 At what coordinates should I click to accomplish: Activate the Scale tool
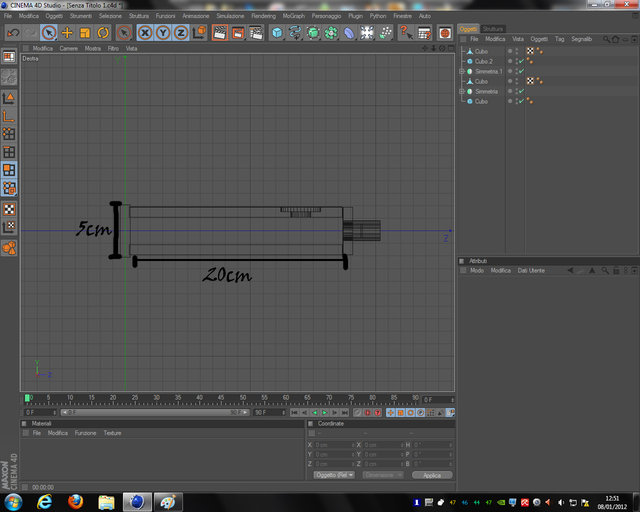(85, 33)
